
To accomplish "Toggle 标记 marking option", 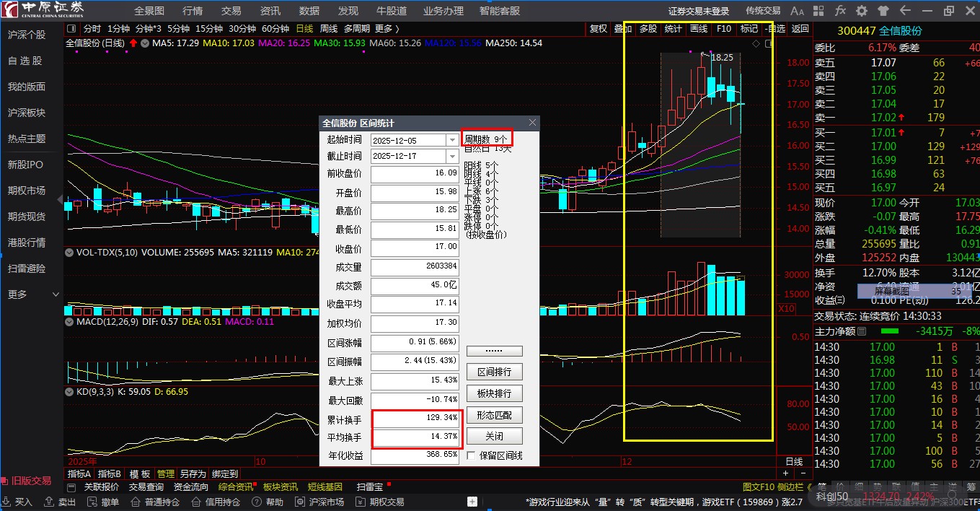I will pyautogui.click(x=749, y=29).
